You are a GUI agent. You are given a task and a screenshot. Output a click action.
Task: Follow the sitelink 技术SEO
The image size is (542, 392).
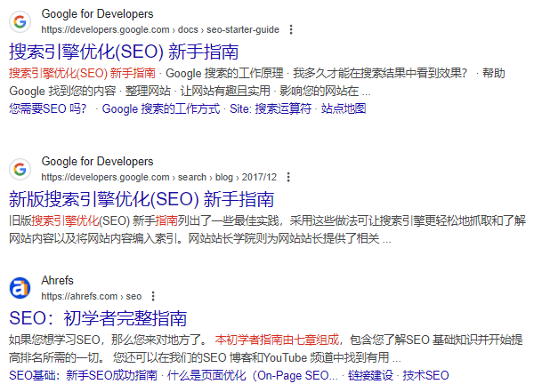click(425, 375)
